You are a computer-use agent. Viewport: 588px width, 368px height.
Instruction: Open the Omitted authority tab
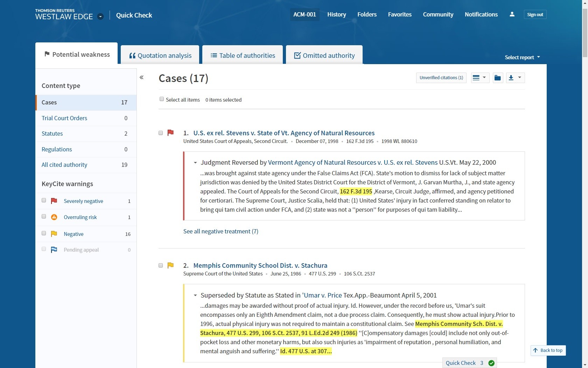(324, 55)
